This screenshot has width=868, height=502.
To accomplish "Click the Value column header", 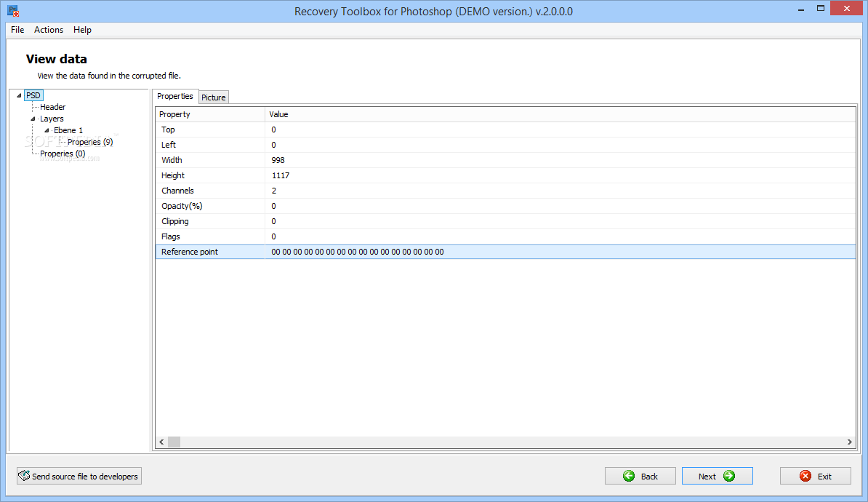I will coord(560,114).
